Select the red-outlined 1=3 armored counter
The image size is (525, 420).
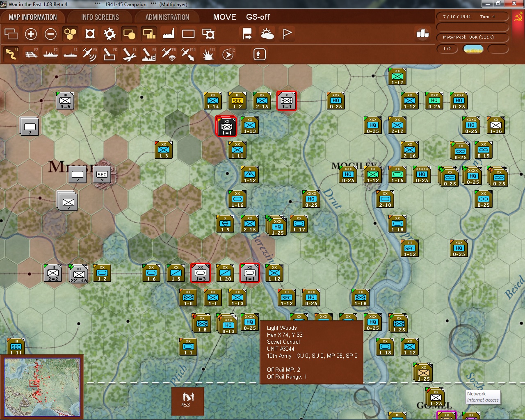(201, 273)
